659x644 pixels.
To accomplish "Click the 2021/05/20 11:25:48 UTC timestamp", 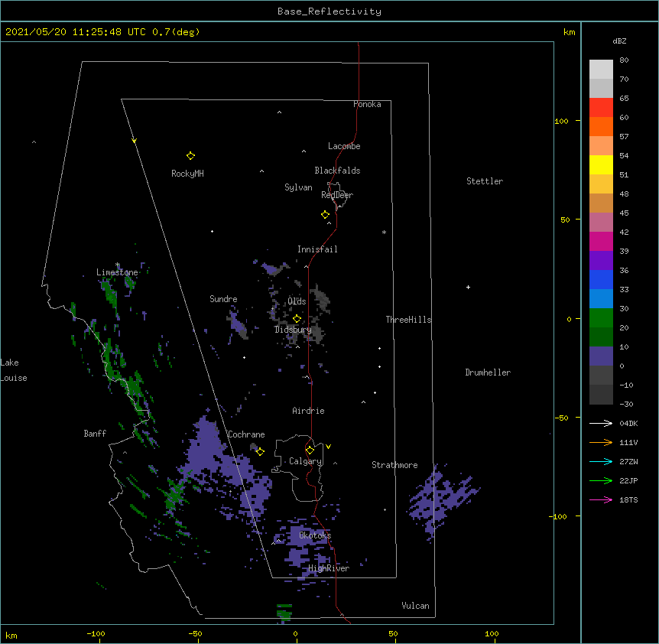I will 76,32.
